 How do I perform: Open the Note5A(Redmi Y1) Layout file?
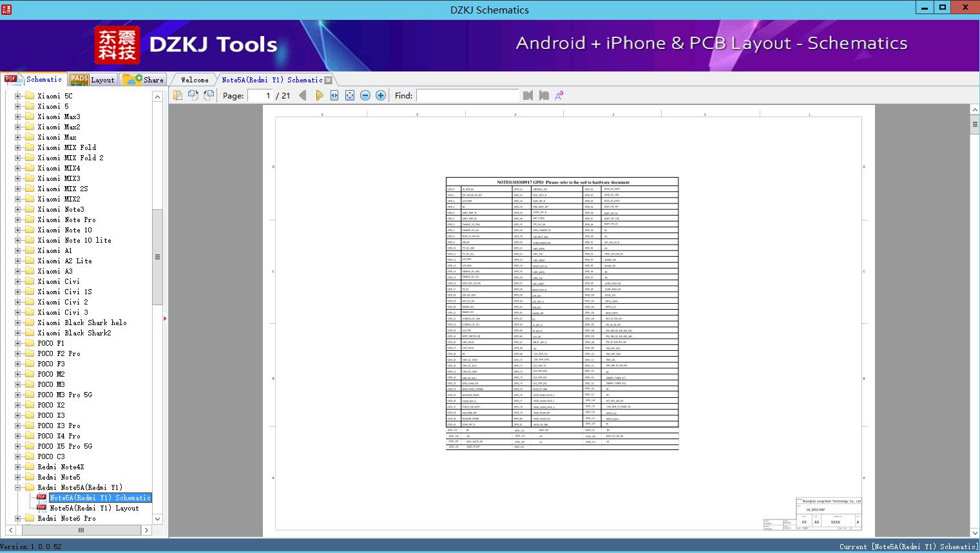pyautogui.click(x=94, y=508)
